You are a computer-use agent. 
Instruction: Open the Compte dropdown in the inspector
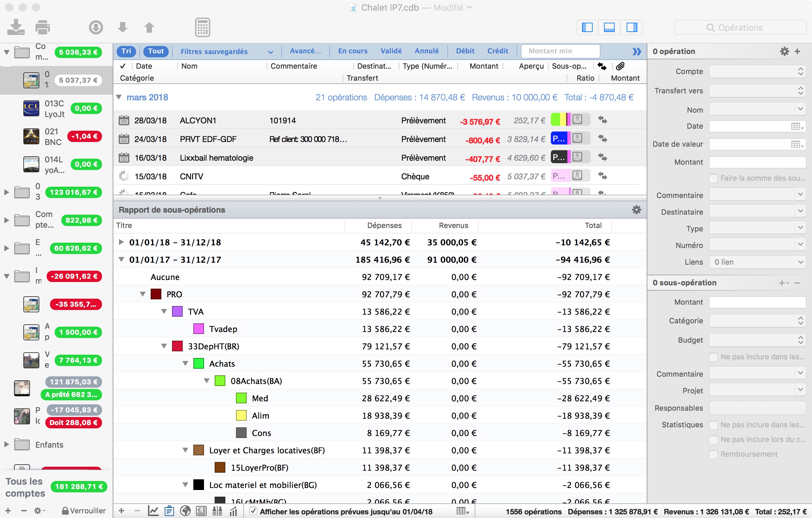tap(757, 71)
